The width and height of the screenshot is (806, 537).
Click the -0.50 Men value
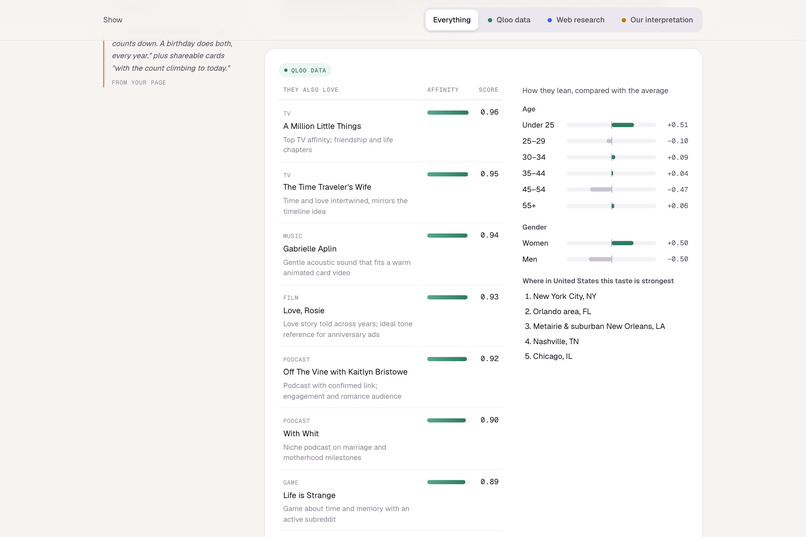(677, 259)
